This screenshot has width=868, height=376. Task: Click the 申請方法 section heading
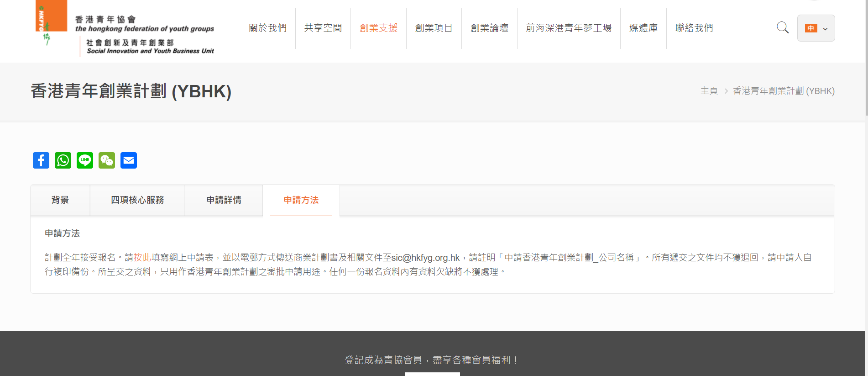tap(62, 233)
